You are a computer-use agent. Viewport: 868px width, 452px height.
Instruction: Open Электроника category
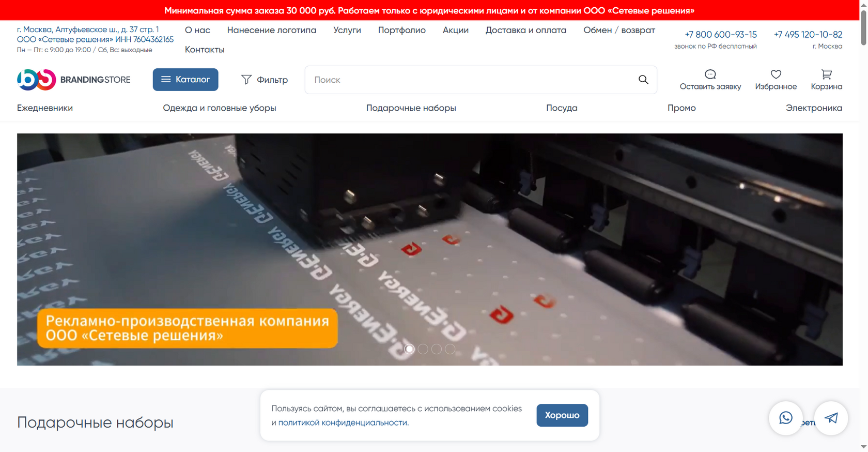814,108
